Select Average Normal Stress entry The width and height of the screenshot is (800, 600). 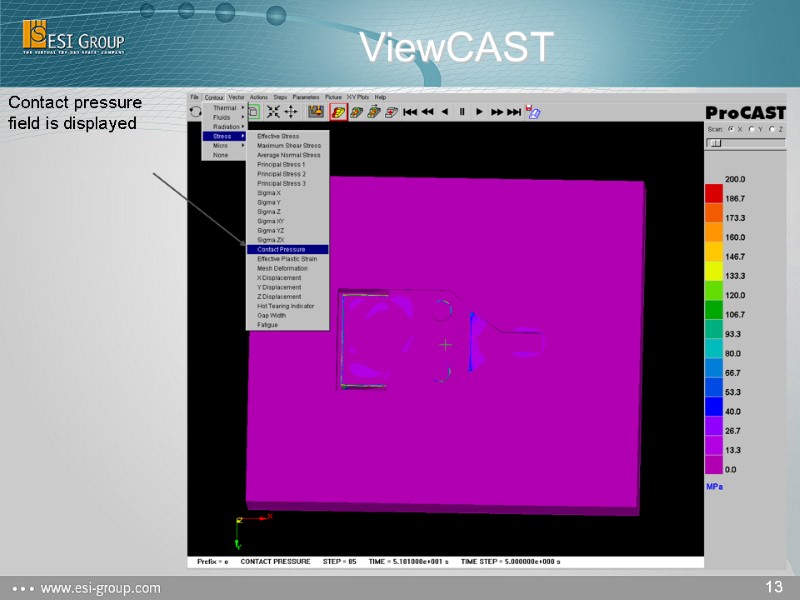(288, 155)
